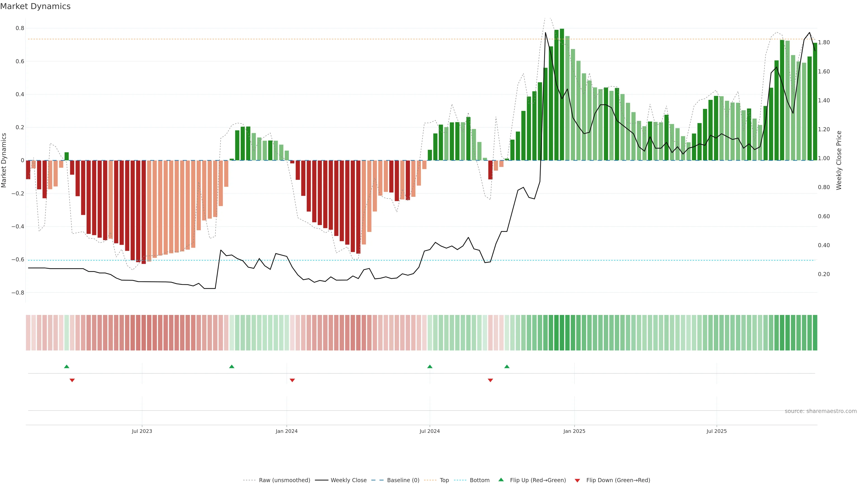The image size is (868, 488).
Task: Click the Weekly Close Price axis title
Action: pyautogui.click(x=839, y=160)
